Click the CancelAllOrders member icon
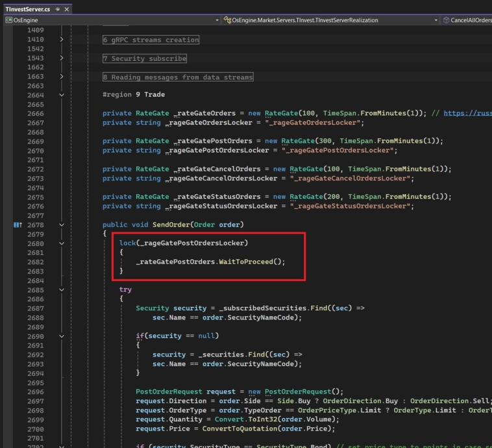This screenshot has height=448, width=492. tap(446, 20)
